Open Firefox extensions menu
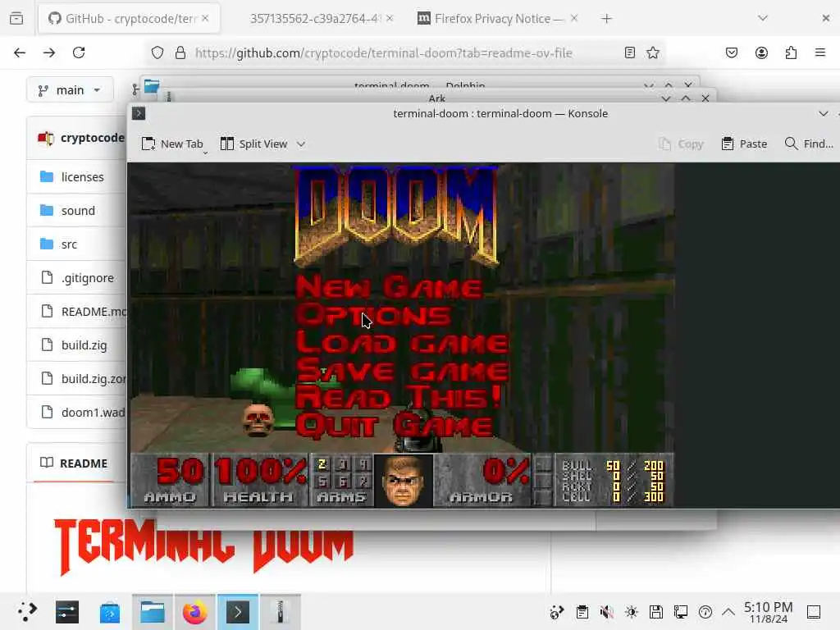840x630 pixels. click(792, 52)
